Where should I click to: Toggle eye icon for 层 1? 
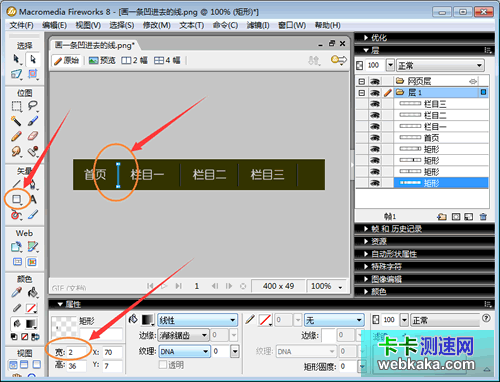point(375,93)
